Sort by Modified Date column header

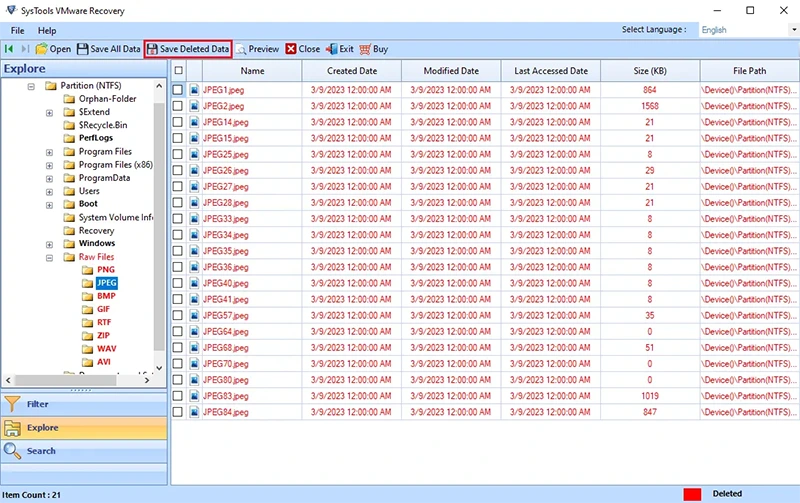click(x=452, y=71)
